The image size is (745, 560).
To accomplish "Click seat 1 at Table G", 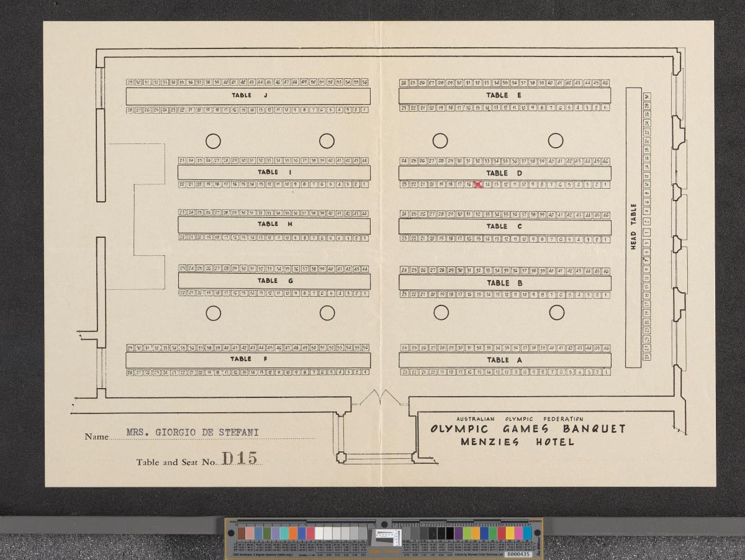I will [365, 293].
